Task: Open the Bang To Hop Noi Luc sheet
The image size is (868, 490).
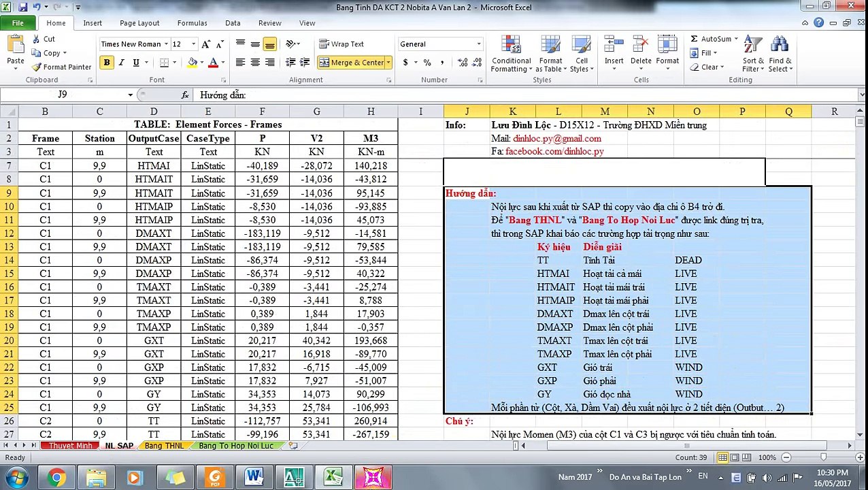Action: [x=235, y=446]
